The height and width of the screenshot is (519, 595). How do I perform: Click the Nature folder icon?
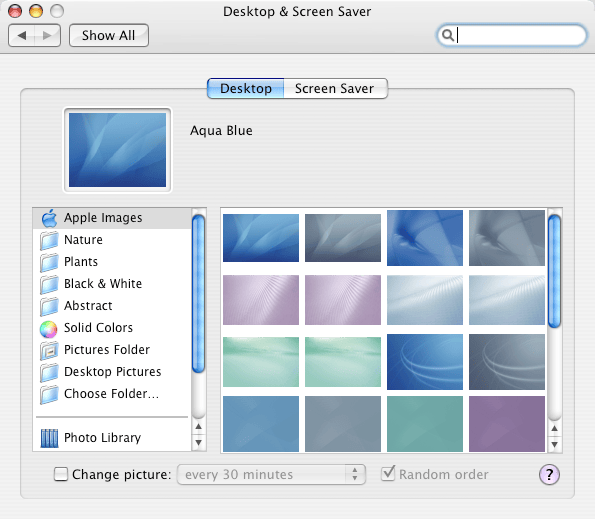[x=49, y=240]
